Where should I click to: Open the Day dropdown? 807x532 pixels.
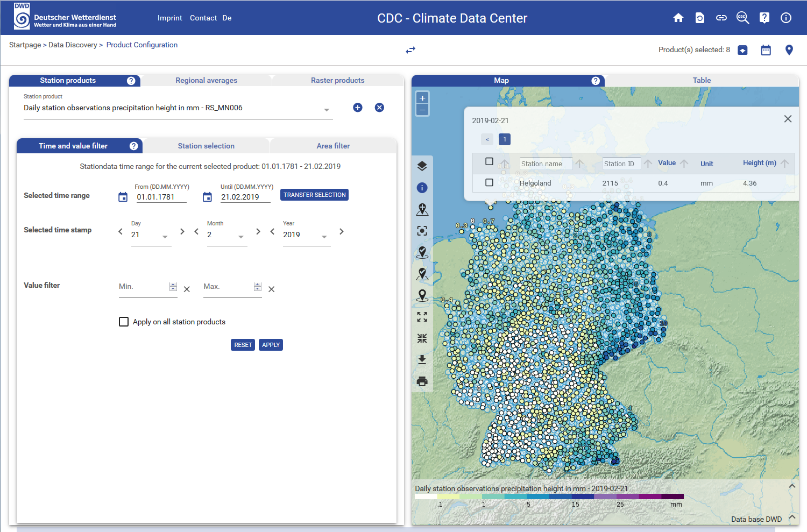(x=165, y=236)
